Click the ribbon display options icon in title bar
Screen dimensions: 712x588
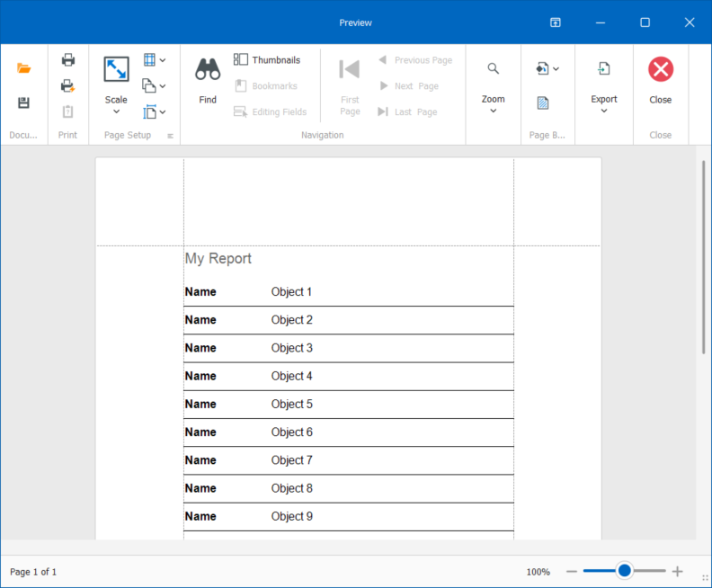pos(556,22)
